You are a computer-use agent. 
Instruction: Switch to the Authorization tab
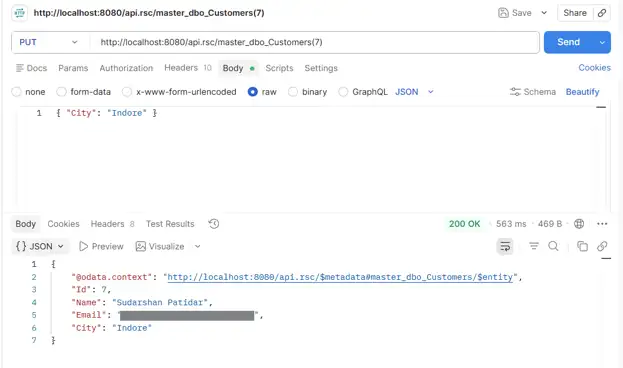[126, 68]
